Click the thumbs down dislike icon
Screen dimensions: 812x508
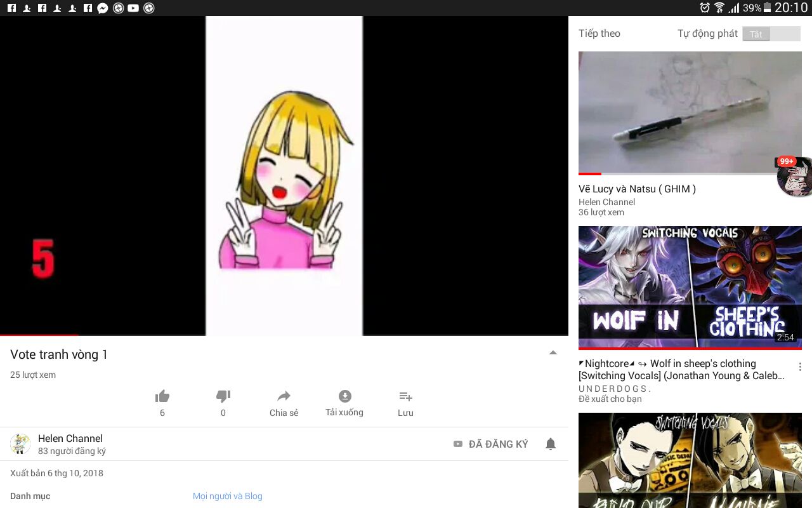(x=223, y=398)
